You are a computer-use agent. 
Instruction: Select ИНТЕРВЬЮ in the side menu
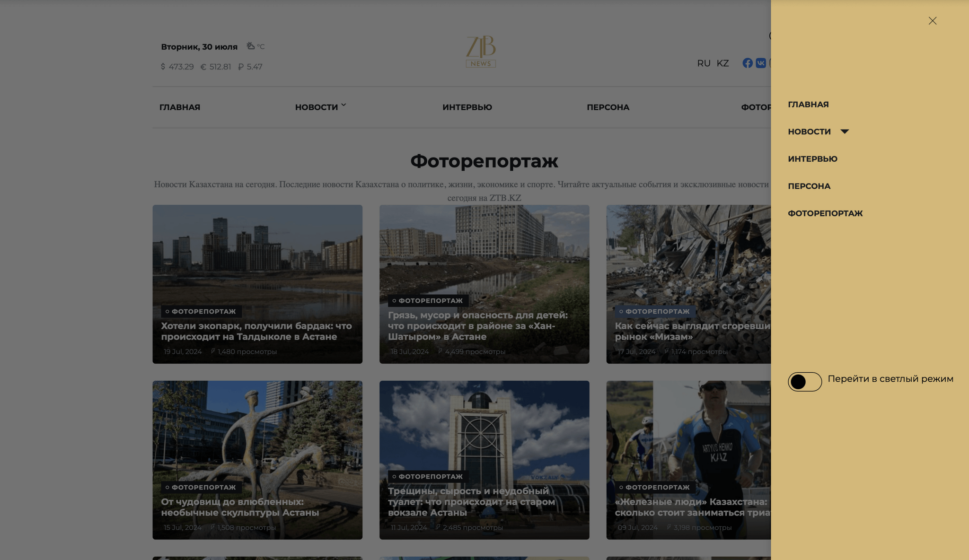point(812,159)
